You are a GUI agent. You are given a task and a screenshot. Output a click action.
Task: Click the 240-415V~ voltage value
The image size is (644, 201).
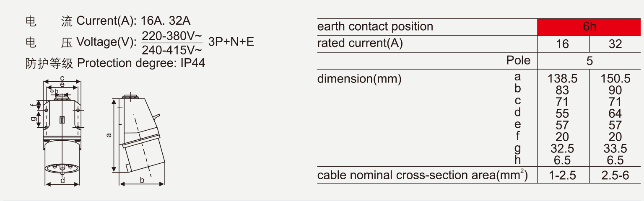(x=172, y=50)
